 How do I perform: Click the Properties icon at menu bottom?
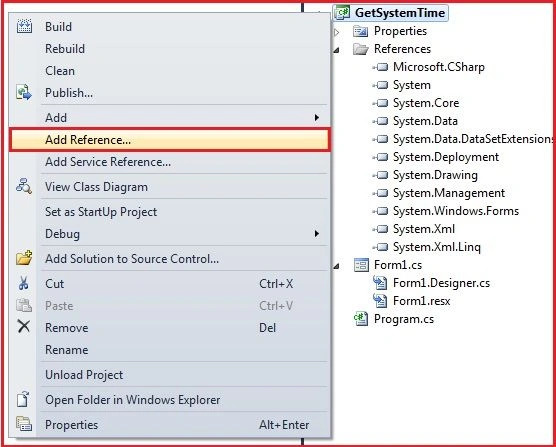24,424
